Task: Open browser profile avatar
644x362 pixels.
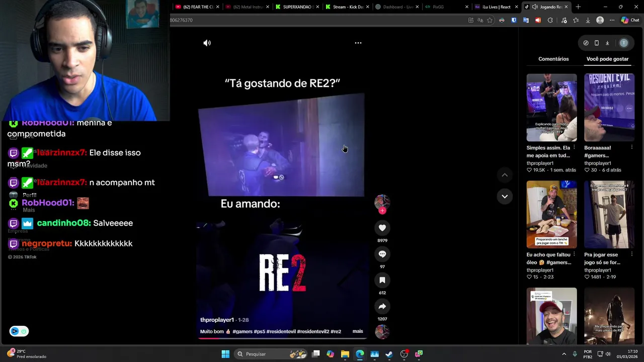Action: pyautogui.click(x=600, y=20)
